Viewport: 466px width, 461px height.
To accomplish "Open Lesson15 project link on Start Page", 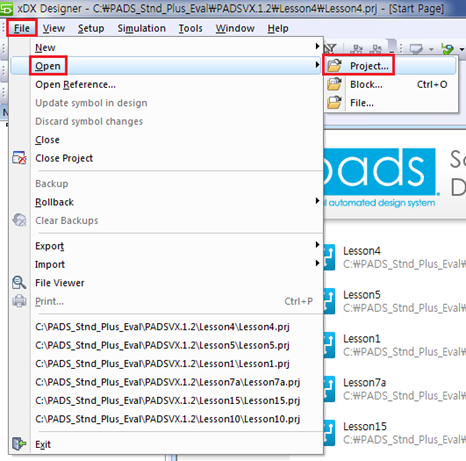I will click(x=365, y=427).
